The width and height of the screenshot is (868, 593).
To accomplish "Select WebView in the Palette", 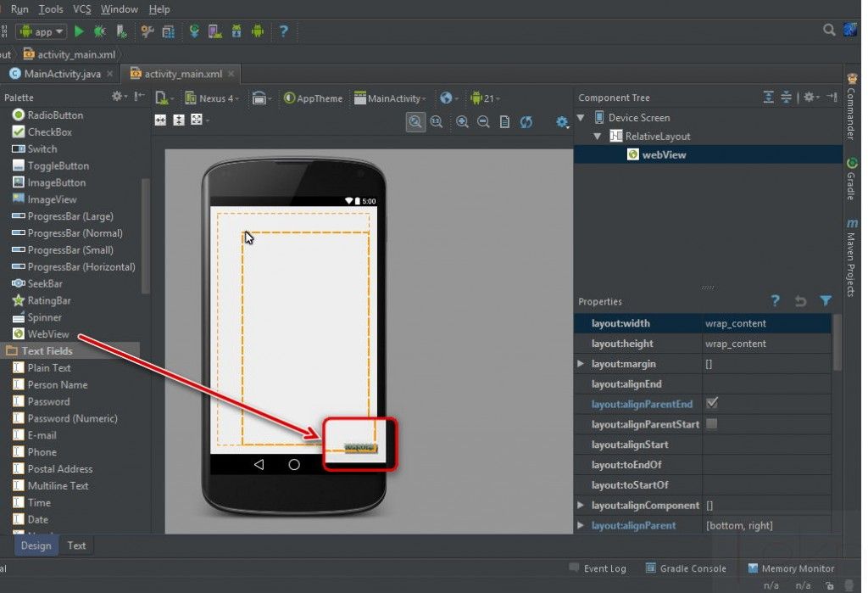I will click(48, 334).
